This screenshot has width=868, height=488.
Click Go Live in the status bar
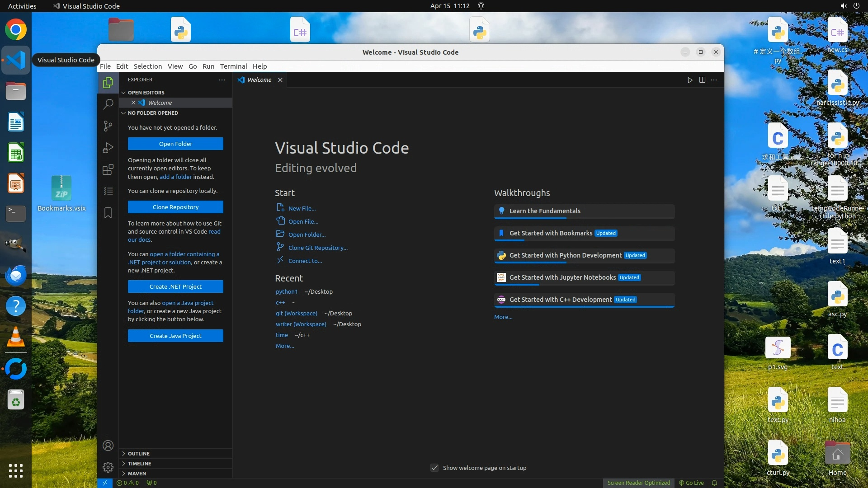[691, 483]
